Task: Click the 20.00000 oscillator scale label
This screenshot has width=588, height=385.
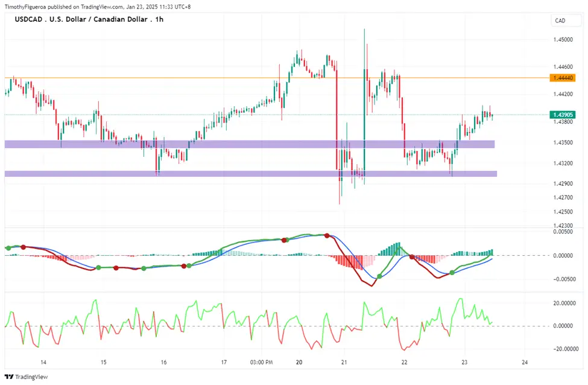Action: pos(564,303)
